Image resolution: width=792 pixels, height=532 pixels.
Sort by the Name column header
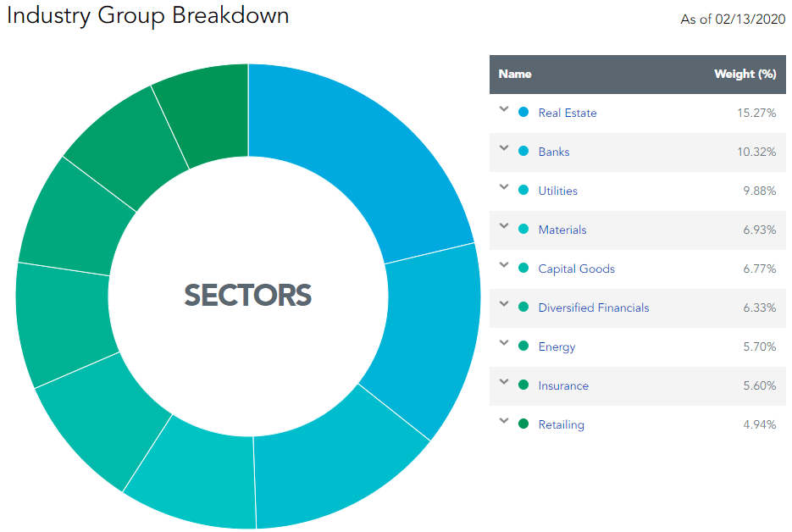tap(515, 74)
